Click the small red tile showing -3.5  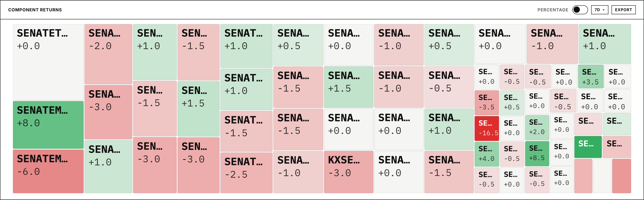487,103
